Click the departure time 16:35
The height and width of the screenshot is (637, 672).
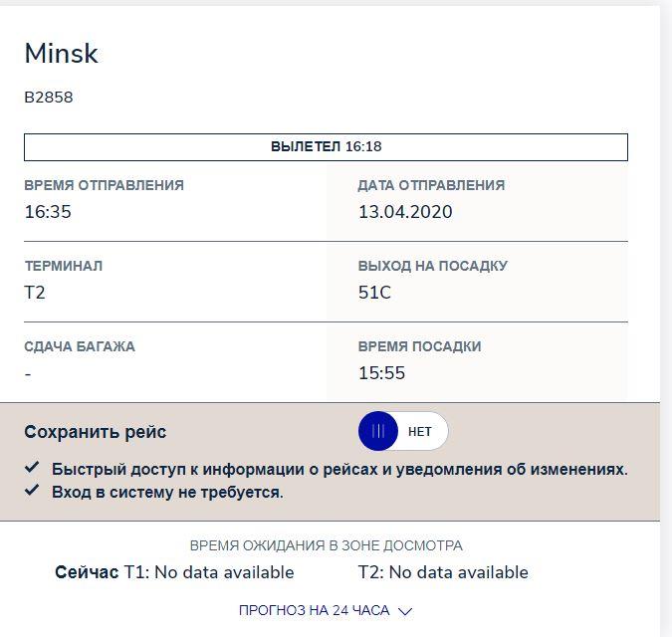point(48,212)
